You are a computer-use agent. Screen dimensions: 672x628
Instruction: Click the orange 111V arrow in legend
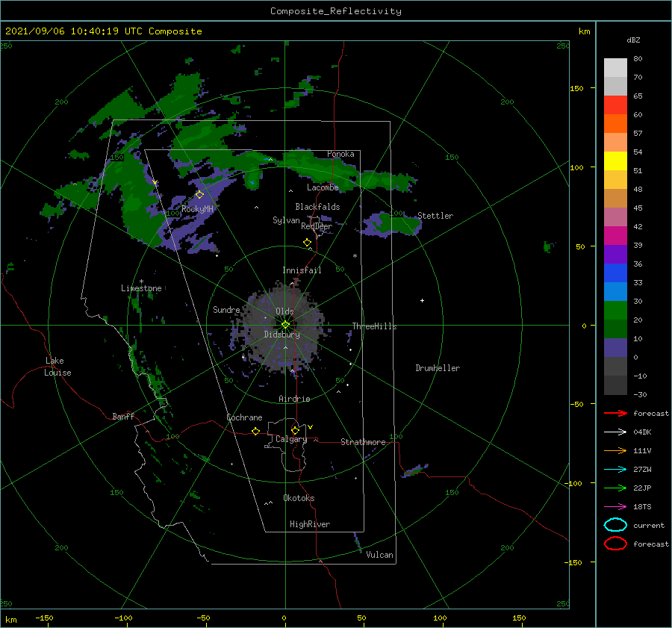(x=615, y=450)
